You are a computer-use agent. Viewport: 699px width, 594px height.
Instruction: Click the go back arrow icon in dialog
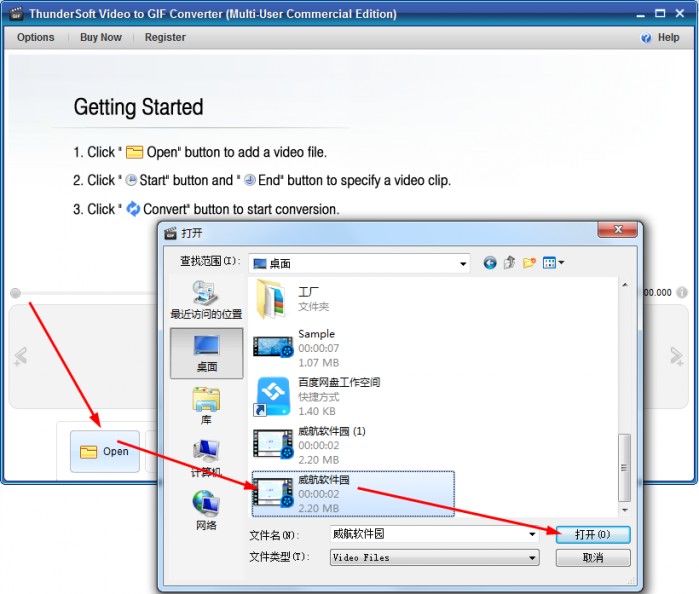pyautogui.click(x=490, y=263)
